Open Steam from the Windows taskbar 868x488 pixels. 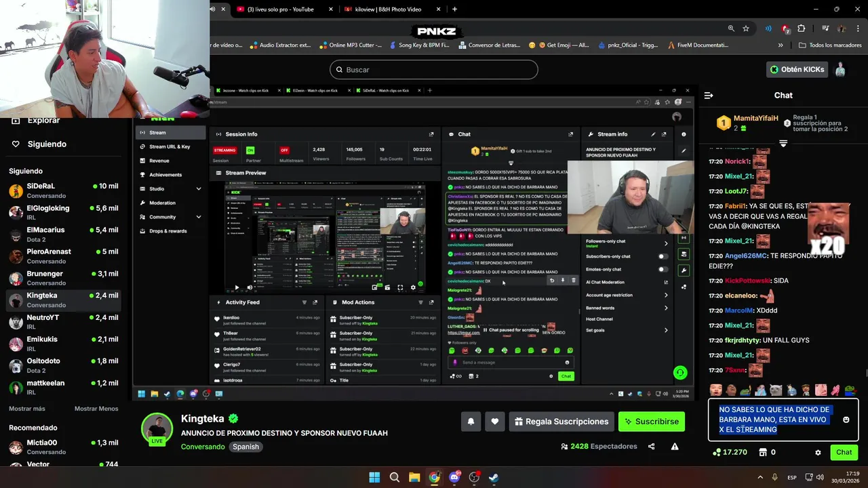[x=494, y=477]
